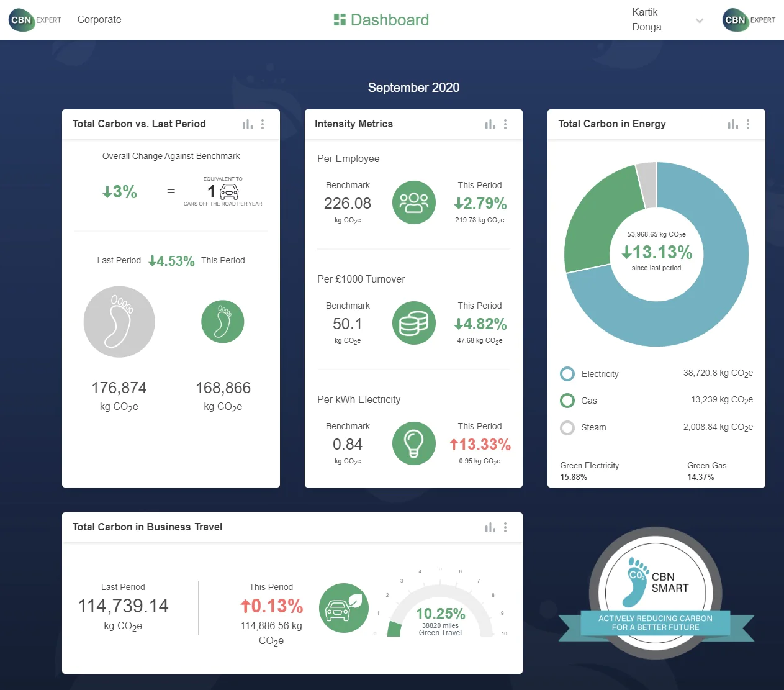Screen dimensions: 784x690
Task: Expand the Kartik Donga user dropdown
Action: click(699, 20)
